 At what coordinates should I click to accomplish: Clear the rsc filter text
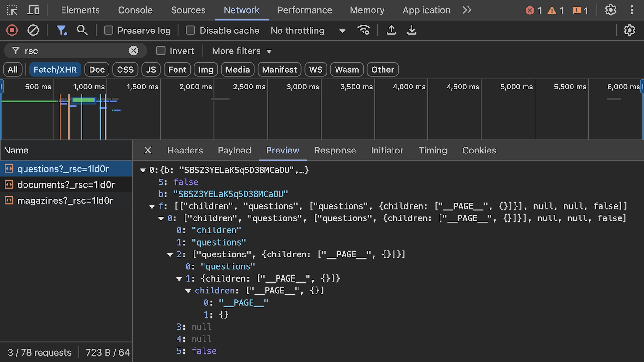tap(133, 51)
